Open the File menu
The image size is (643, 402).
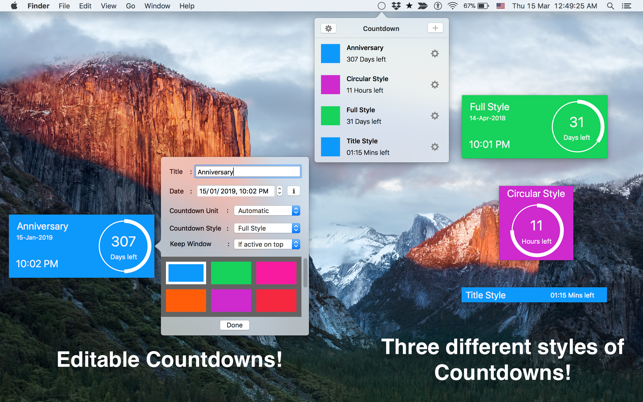pos(64,6)
